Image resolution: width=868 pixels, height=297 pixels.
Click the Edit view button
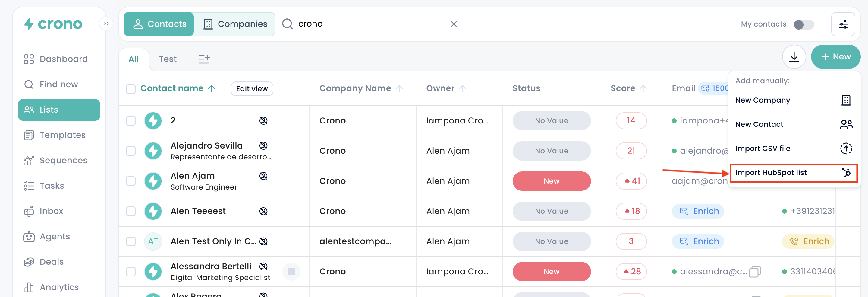click(252, 89)
